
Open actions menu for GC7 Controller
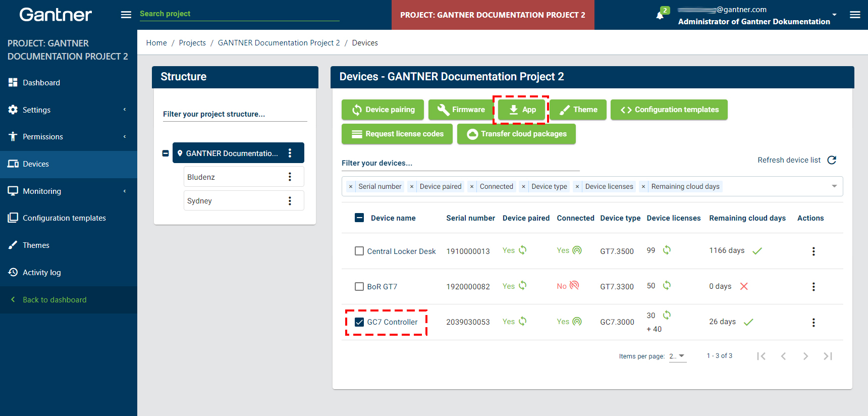(x=813, y=323)
